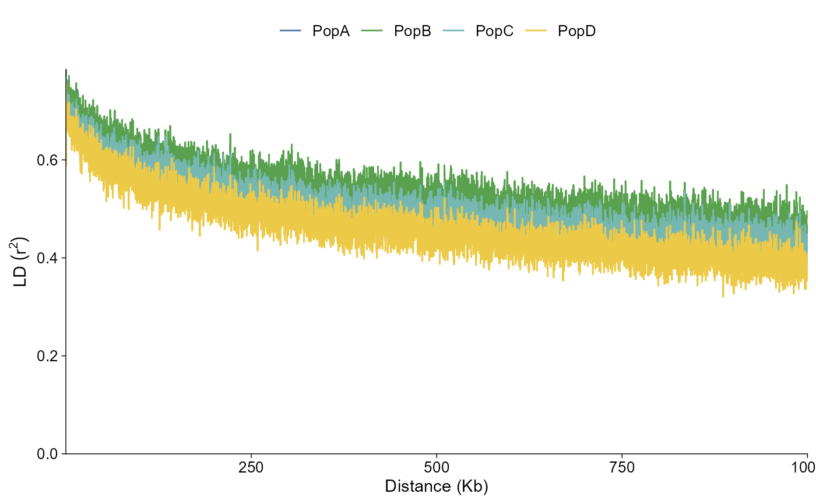Select the PopD legend label

577,31
